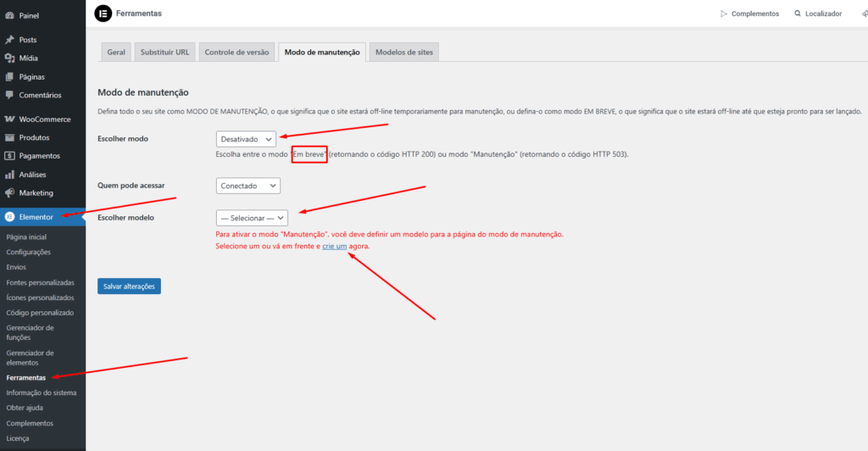868x451 pixels.
Task: Click the Complementos play-arrow icon
Action: tap(724, 14)
